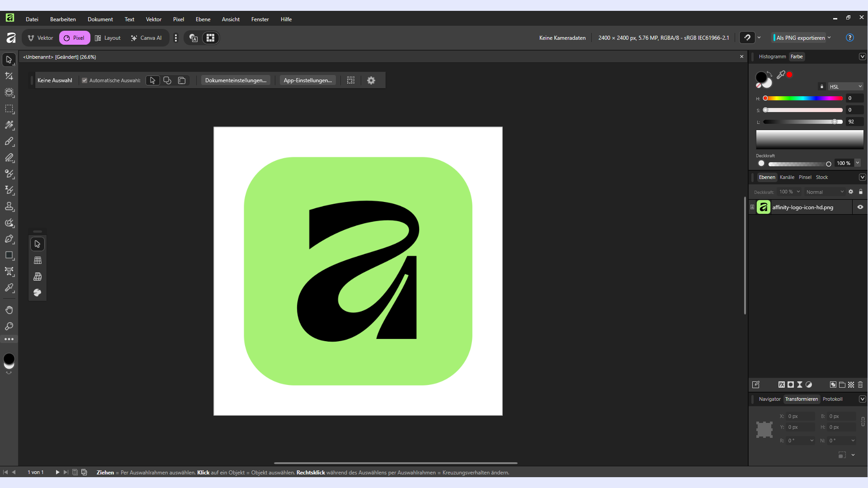The image size is (868, 488).
Task: Open the HSL color model dropdown
Action: (x=845, y=87)
